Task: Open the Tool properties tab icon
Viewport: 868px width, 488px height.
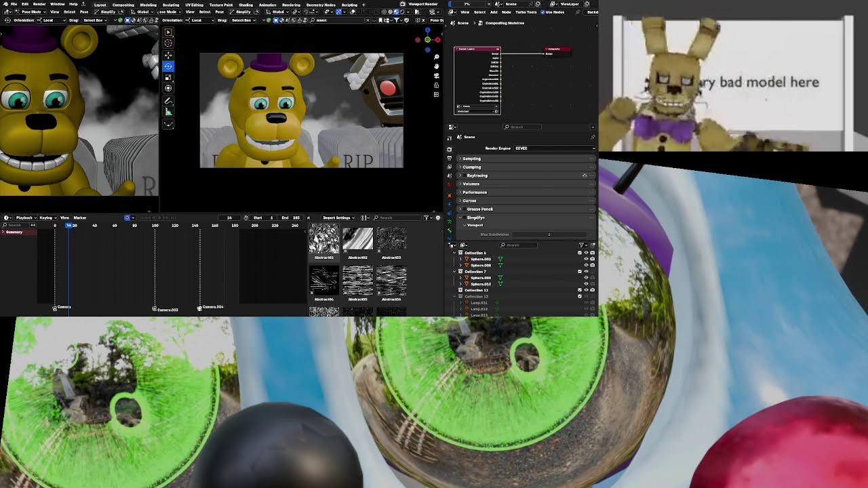Action: pos(449,137)
